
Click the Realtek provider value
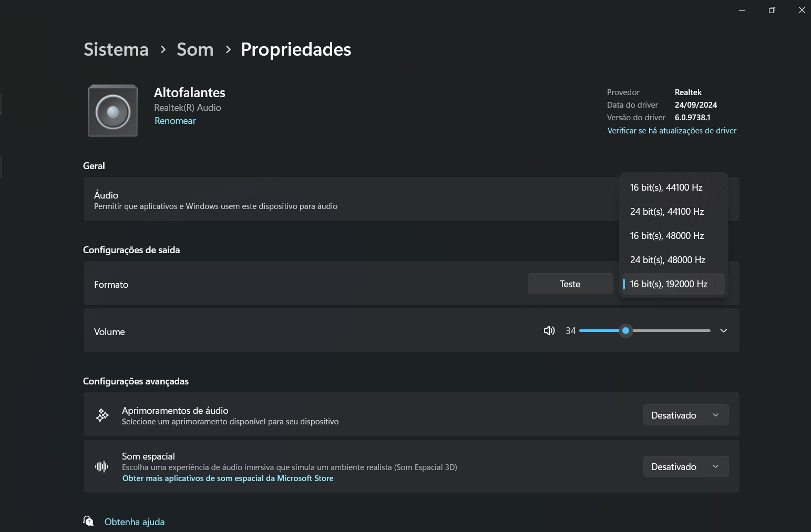688,92
